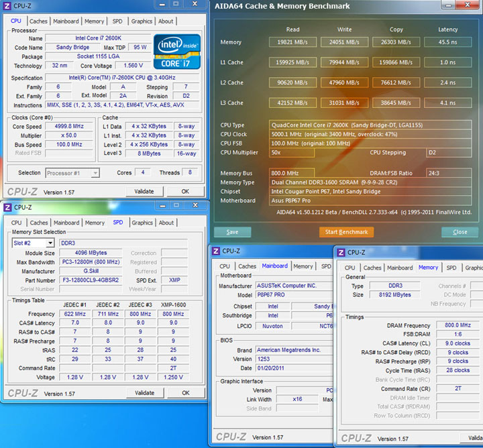Open the Processor #1 selection dropdown
The width and height of the screenshot is (483, 448).
click(95, 173)
